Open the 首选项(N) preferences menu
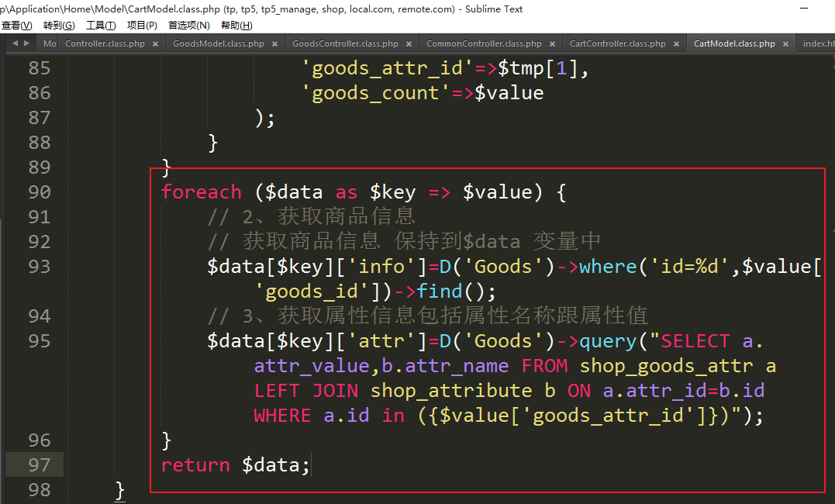This screenshot has width=835, height=504. tap(188, 26)
